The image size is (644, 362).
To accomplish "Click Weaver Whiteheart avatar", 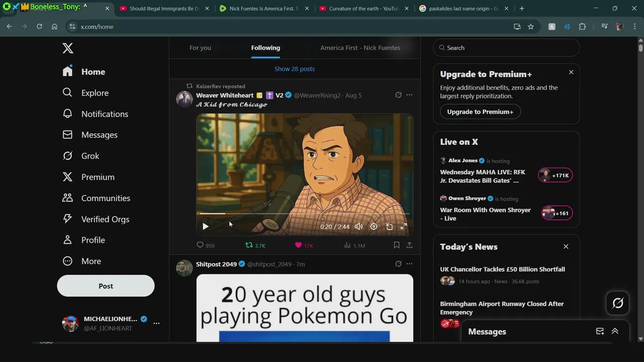I will point(184,99).
